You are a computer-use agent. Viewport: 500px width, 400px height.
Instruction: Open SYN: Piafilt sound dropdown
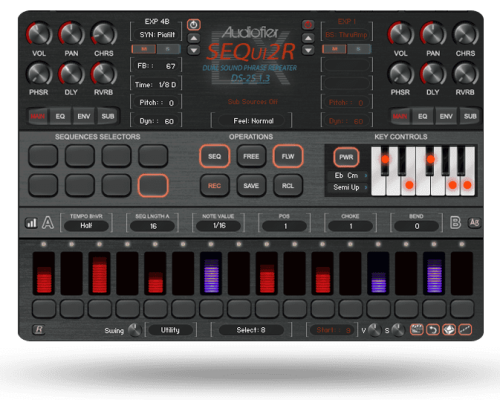tap(157, 35)
